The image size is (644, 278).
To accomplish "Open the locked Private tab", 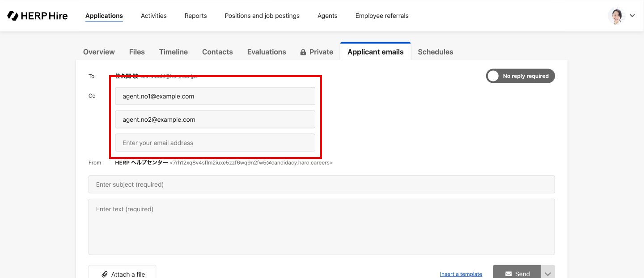I will tap(317, 52).
